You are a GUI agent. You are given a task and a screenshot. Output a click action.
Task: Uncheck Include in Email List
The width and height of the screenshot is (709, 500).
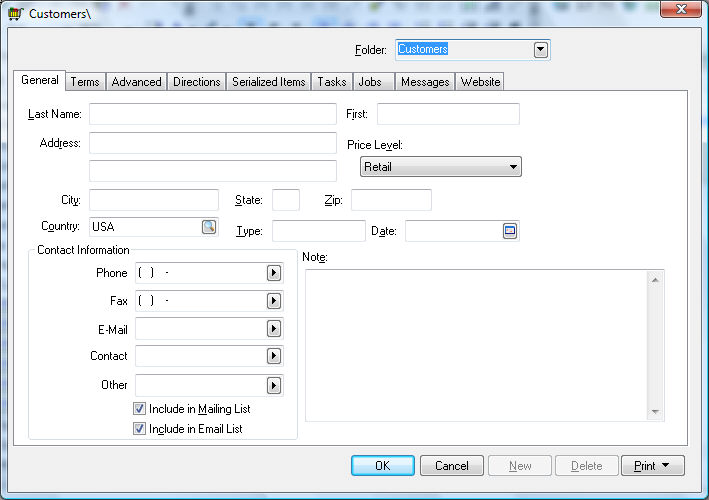click(140, 429)
